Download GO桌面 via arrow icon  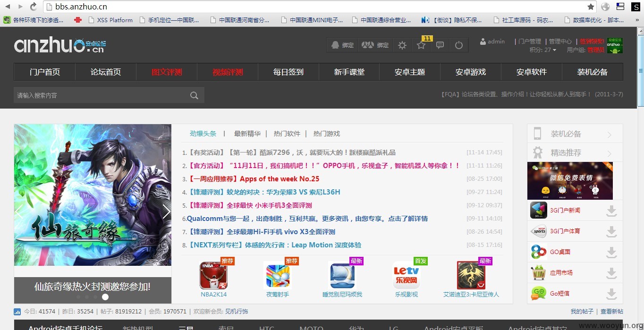(611, 252)
